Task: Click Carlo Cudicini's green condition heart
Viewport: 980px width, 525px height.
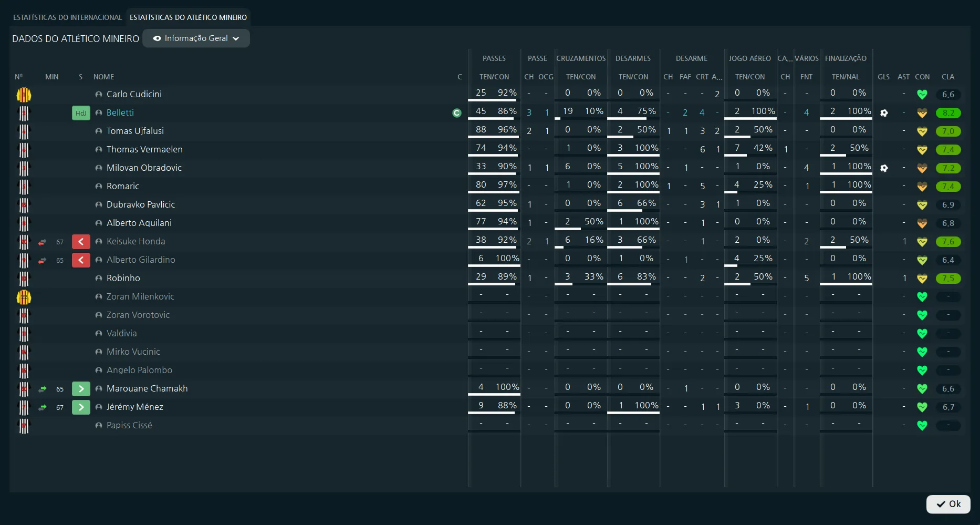Action: click(x=922, y=95)
